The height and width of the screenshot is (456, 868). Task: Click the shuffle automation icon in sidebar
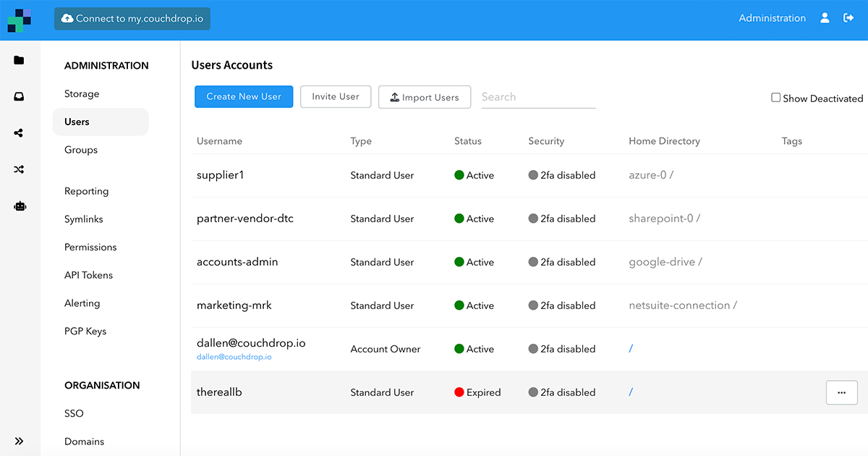coord(19,169)
